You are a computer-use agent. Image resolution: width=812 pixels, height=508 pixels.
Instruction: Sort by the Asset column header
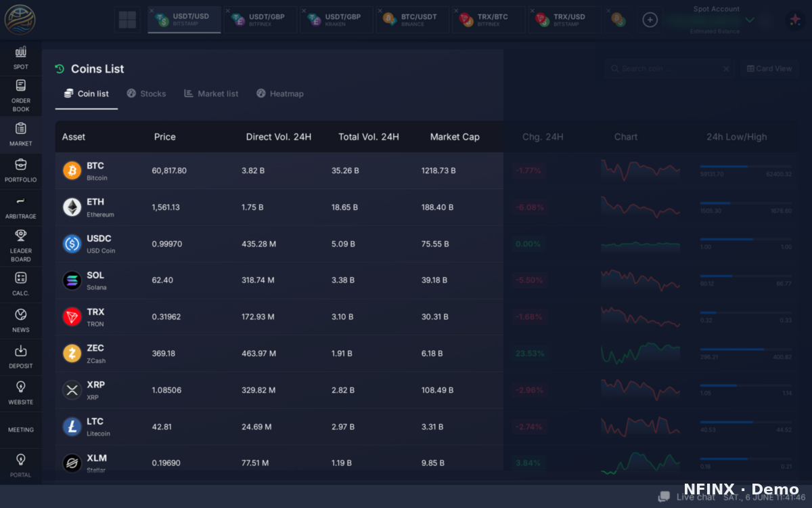pos(74,137)
